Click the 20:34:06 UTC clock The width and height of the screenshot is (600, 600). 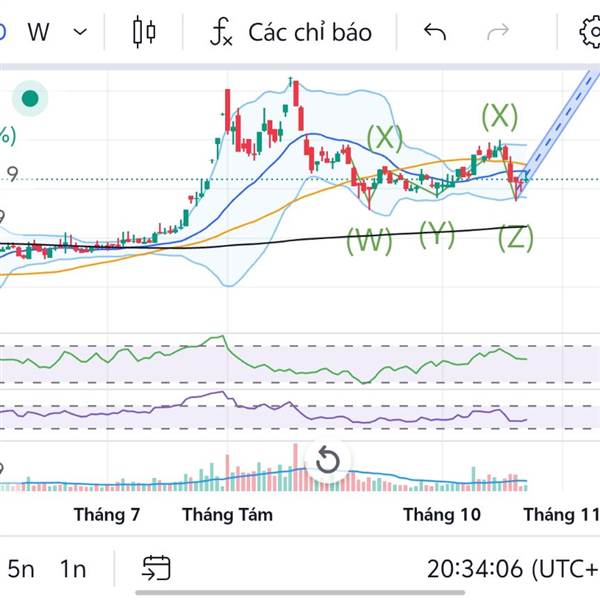tap(513, 569)
